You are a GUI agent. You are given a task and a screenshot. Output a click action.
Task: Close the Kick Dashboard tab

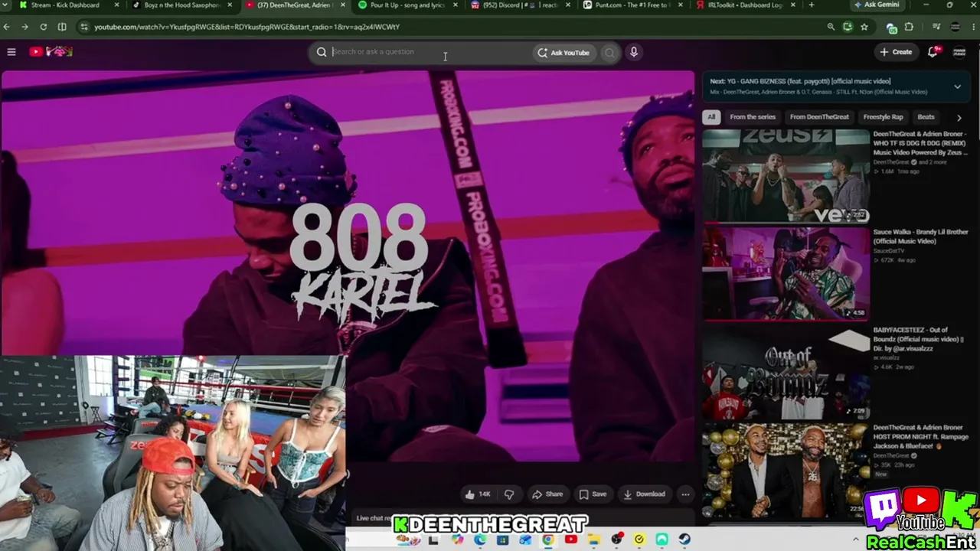click(117, 5)
